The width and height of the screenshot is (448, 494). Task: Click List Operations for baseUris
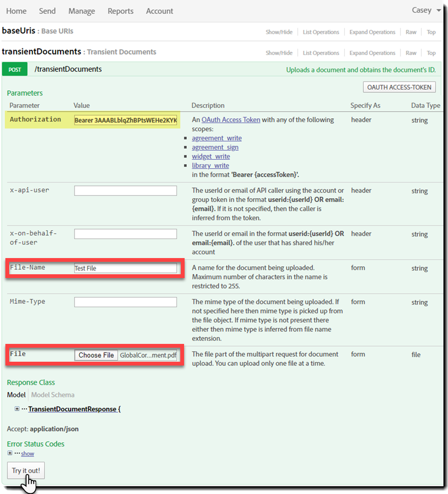point(321,32)
